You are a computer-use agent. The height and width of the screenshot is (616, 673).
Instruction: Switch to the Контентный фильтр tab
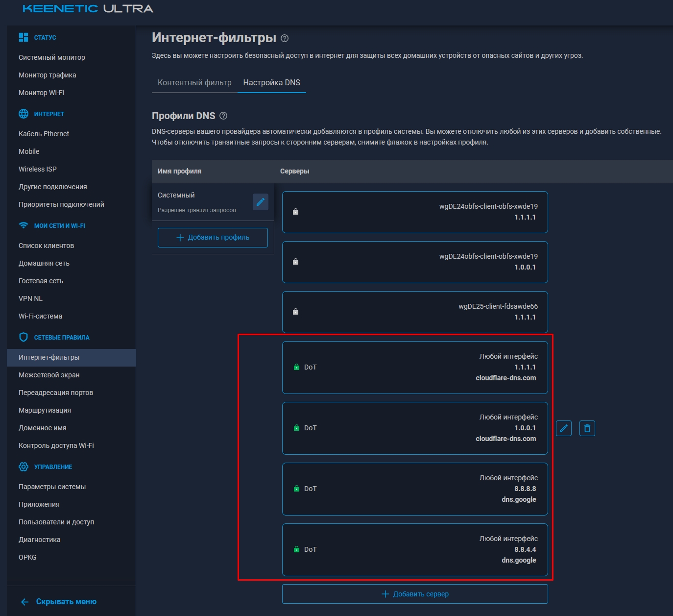click(194, 82)
